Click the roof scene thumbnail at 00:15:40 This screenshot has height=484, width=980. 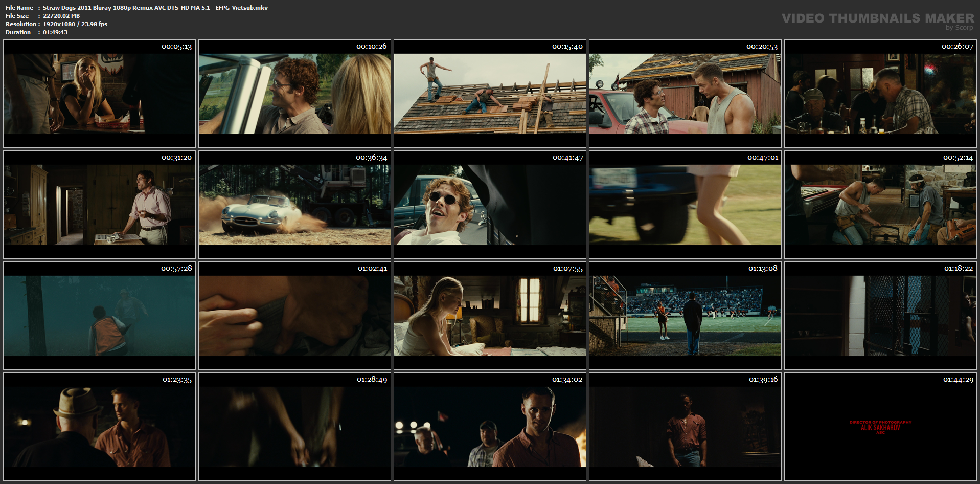490,94
